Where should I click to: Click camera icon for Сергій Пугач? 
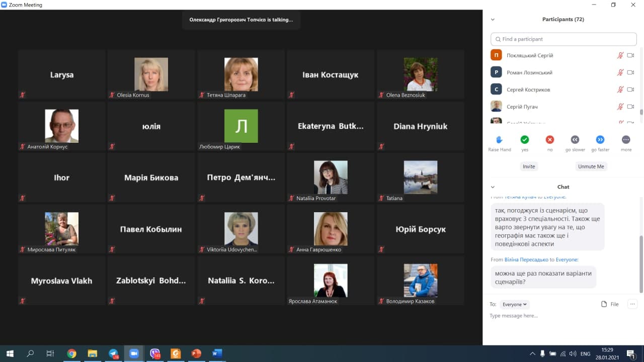click(x=630, y=107)
